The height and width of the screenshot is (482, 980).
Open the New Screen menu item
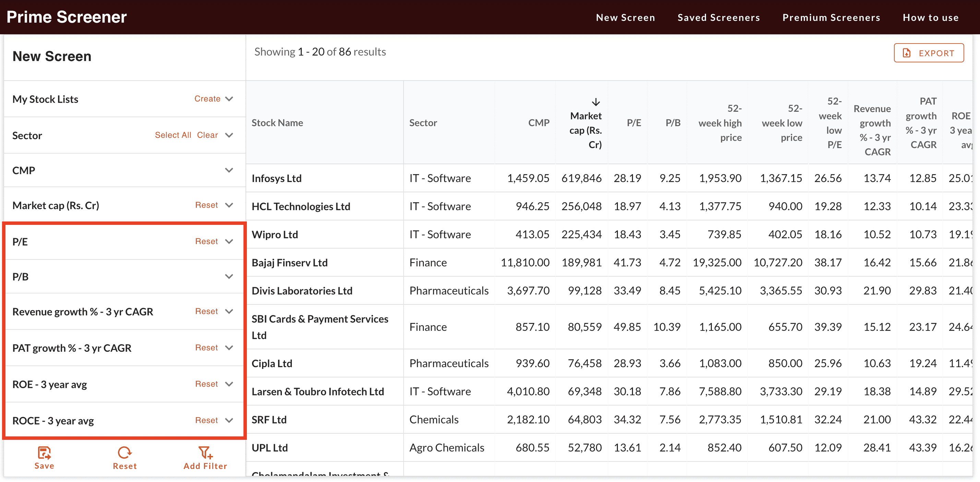(x=625, y=17)
